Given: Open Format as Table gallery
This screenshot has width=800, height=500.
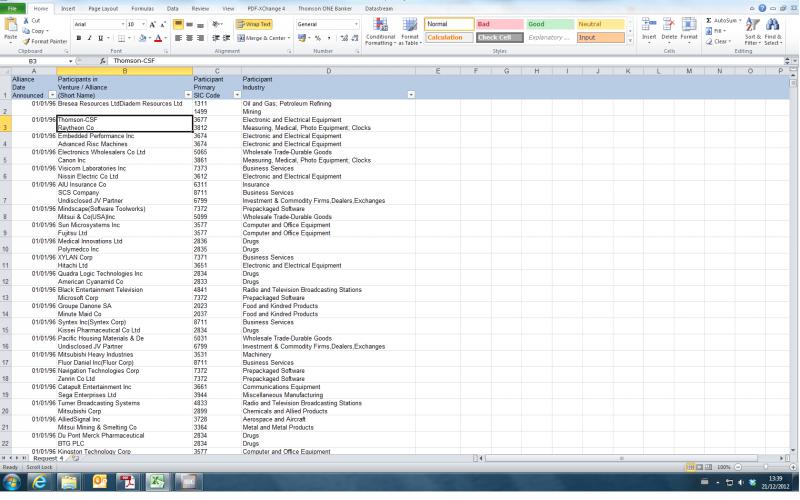Looking at the screenshot, I should tap(410, 32).
